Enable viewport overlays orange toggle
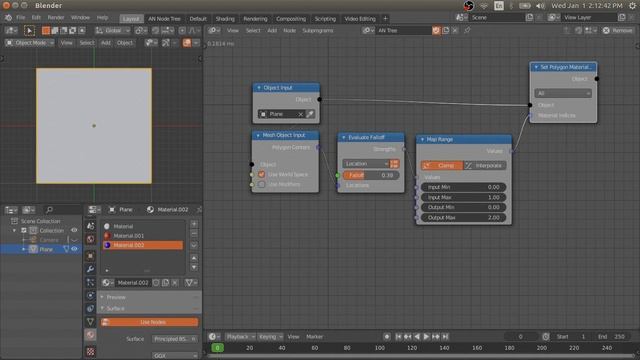The image size is (640, 360). click(187, 42)
